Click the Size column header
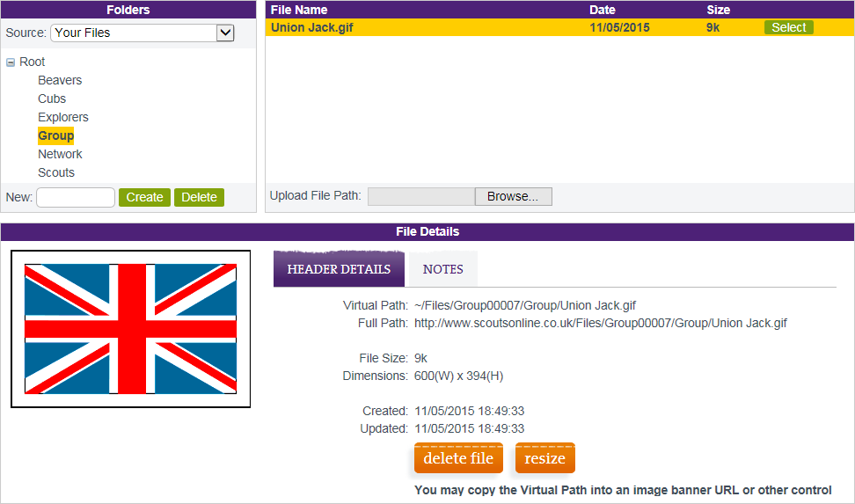 click(x=718, y=10)
